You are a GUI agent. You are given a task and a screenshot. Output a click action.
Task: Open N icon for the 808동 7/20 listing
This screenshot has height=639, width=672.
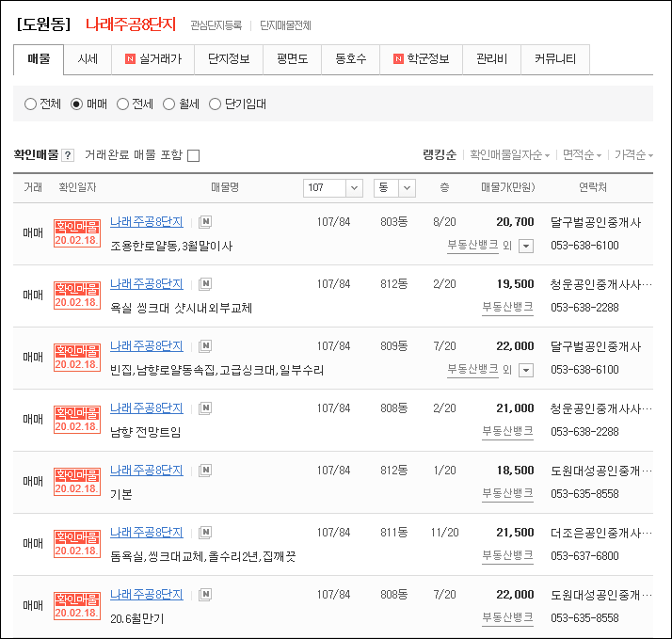(205, 595)
